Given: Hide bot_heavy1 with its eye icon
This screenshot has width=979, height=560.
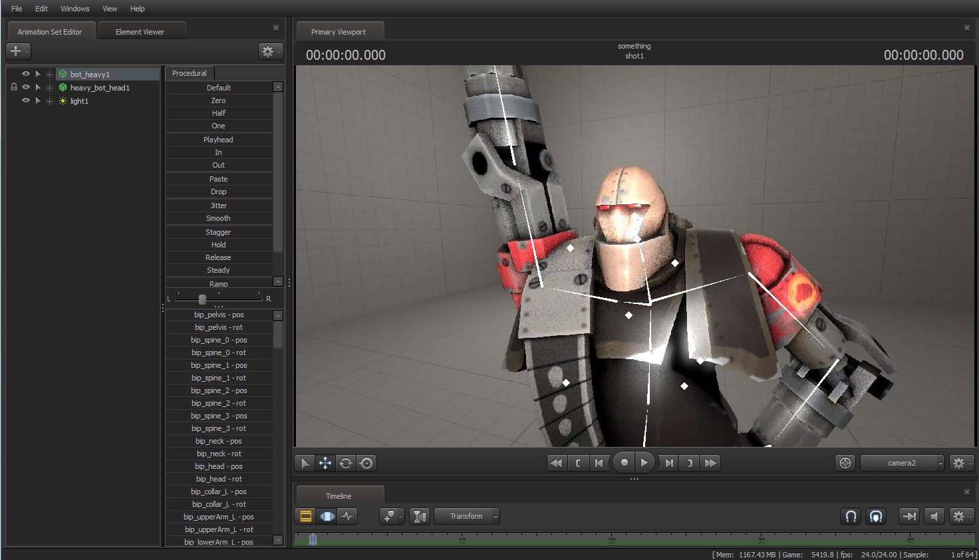Looking at the screenshot, I should [x=26, y=74].
